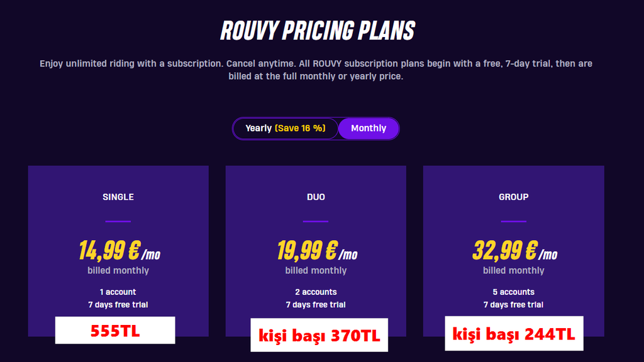Click the subscription description paragraph

click(x=316, y=70)
